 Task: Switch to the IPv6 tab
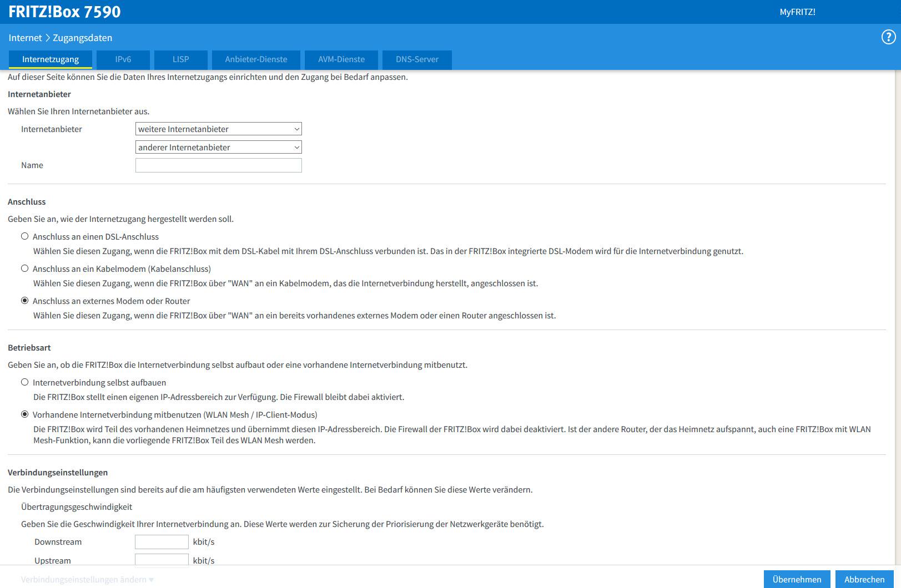point(123,59)
